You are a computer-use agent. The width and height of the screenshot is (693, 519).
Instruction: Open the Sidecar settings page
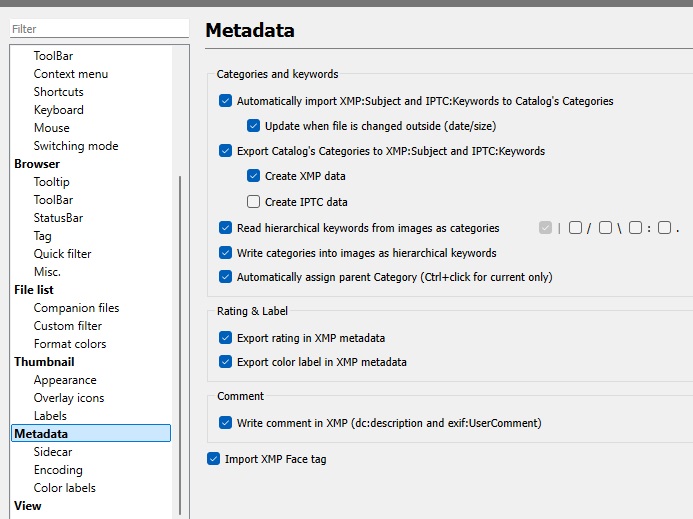(53, 452)
